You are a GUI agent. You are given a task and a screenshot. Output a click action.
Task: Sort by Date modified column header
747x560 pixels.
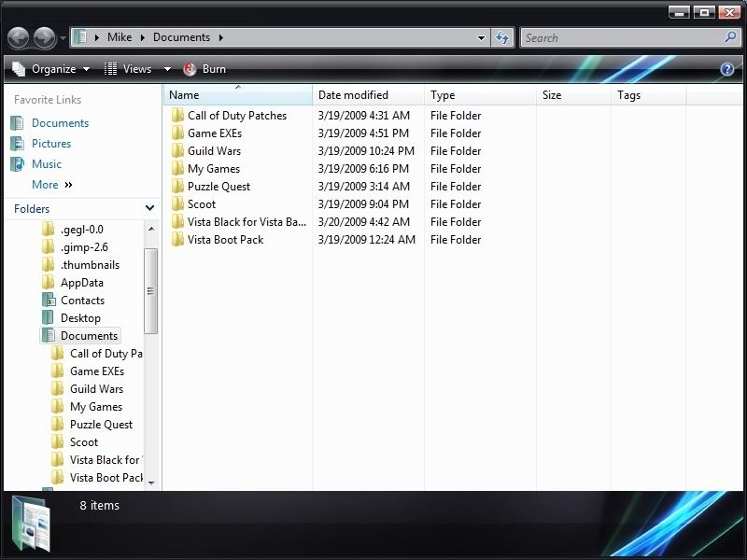[x=368, y=95]
